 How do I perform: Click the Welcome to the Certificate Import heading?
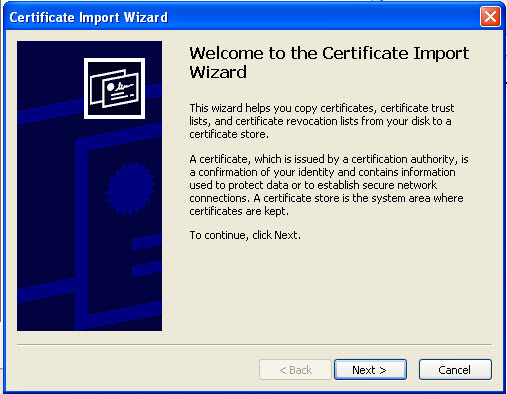pos(329,53)
